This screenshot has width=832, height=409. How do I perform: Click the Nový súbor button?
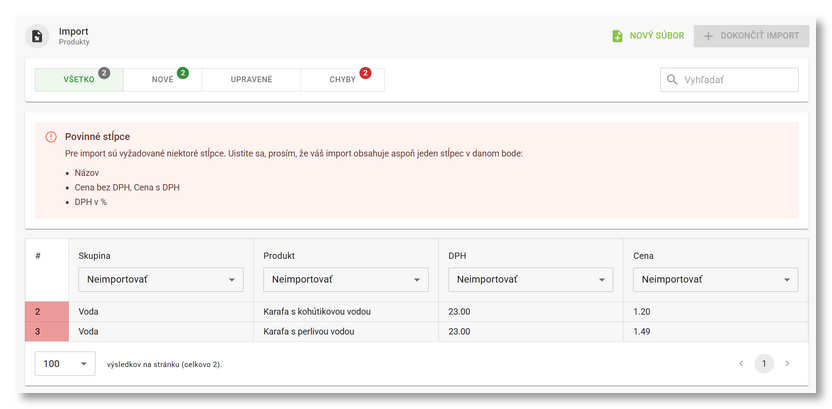[648, 36]
